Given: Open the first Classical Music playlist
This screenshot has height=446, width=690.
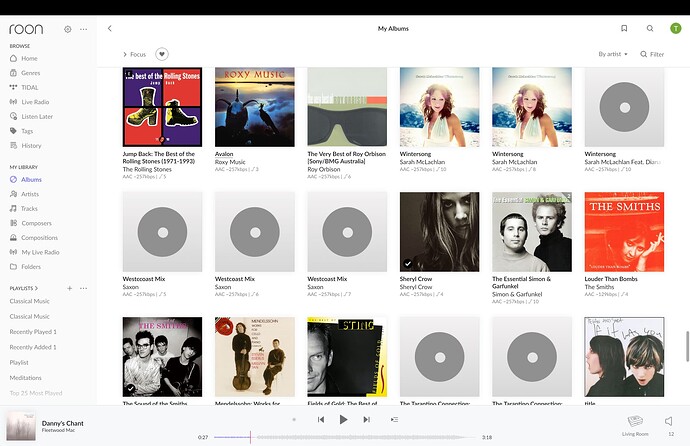Looking at the screenshot, I should [29, 301].
